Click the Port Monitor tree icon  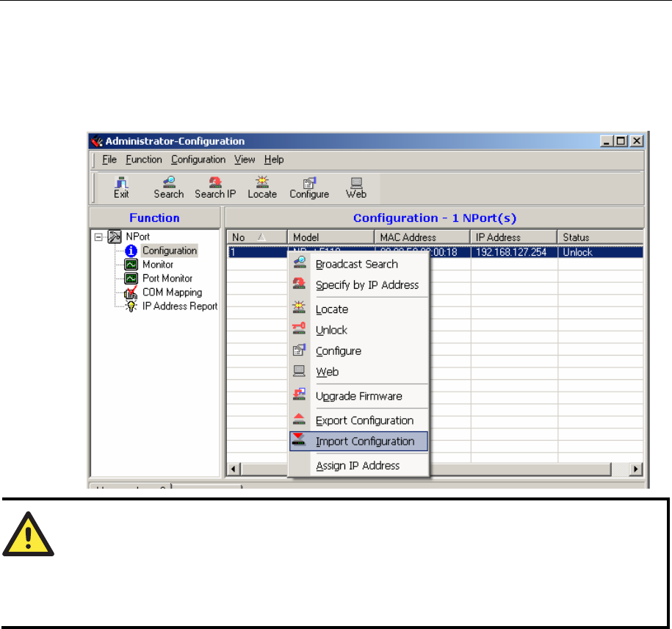click(x=131, y=278)
